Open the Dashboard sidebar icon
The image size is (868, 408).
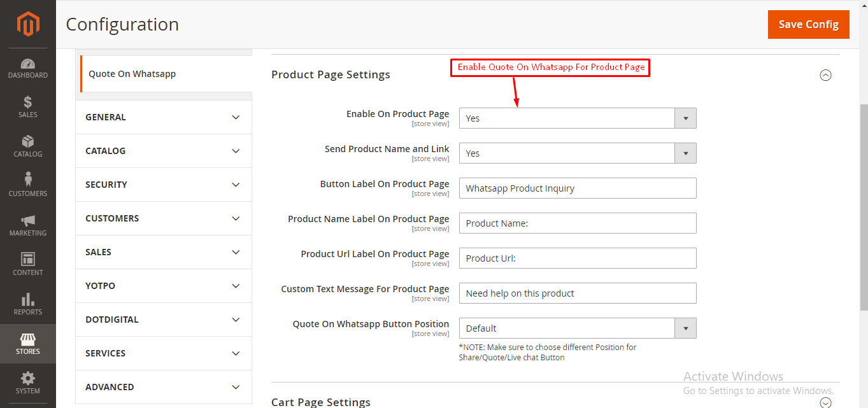point(28,68)
